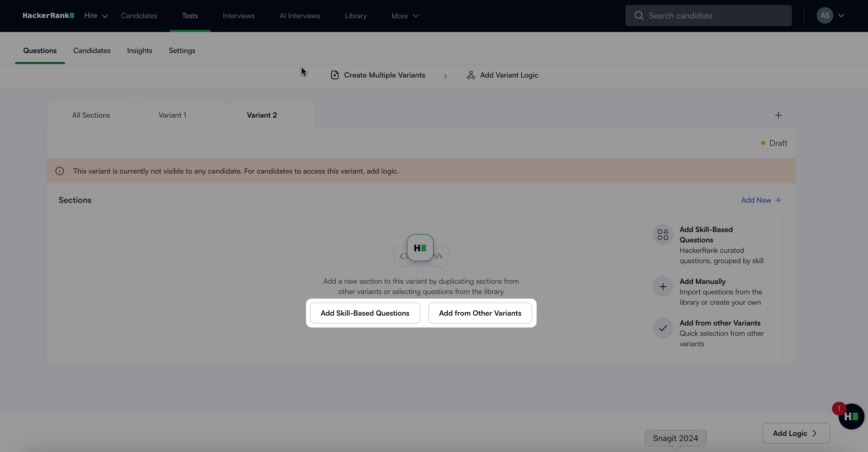Click the Add Manually plus circle icon
Image resolution: width=868 pixels, height=452 pixels.
[x=663, y=287]
